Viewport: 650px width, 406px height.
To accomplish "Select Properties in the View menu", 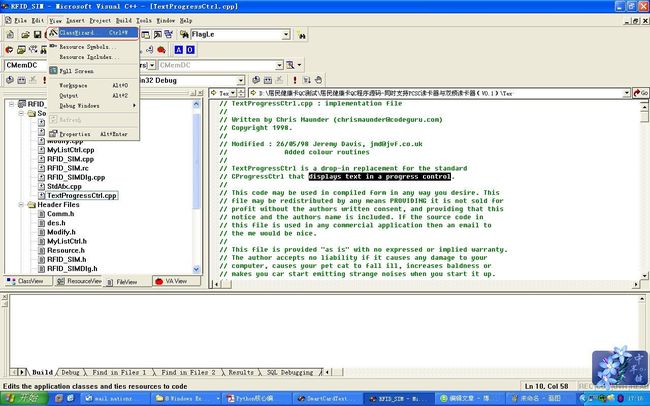I will click(x=93, y=134).
